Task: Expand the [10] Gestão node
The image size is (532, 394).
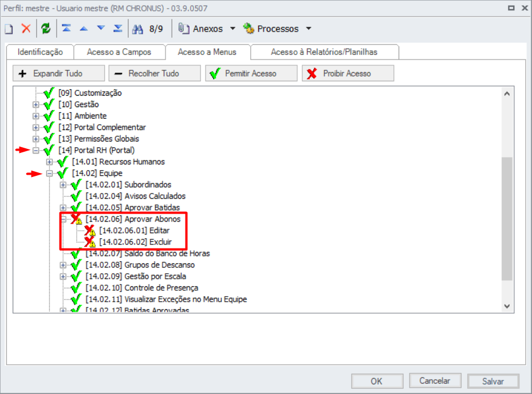Action: tap(36, 105)
